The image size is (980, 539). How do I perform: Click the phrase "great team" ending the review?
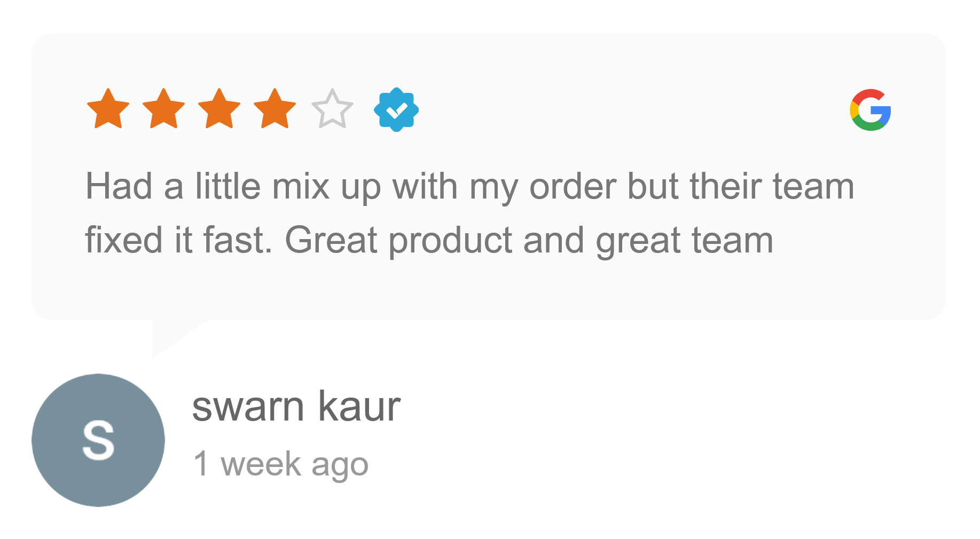[x=684, y=240]
